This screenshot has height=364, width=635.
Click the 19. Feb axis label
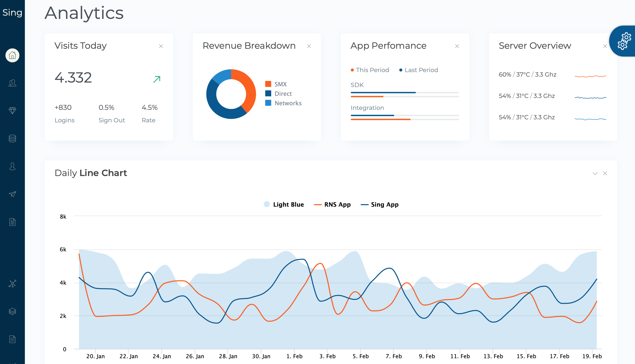click(592, 356)
